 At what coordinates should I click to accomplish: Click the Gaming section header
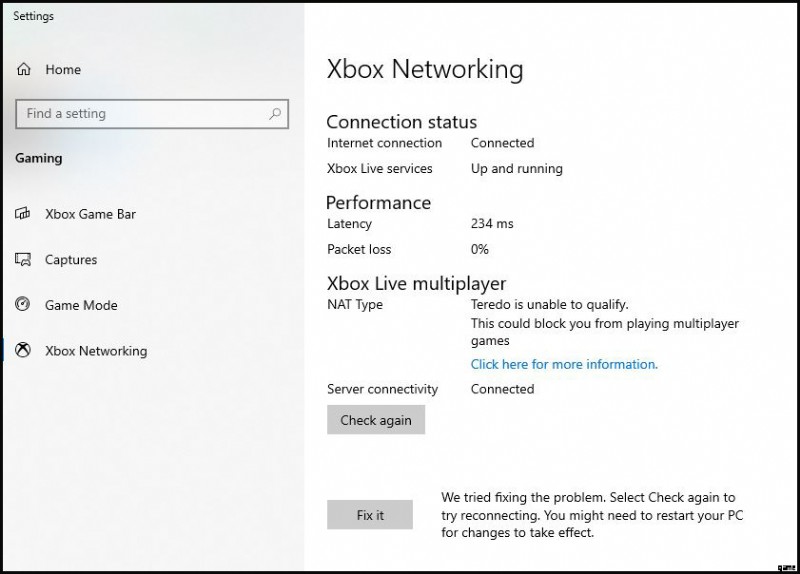pos(39,158)
